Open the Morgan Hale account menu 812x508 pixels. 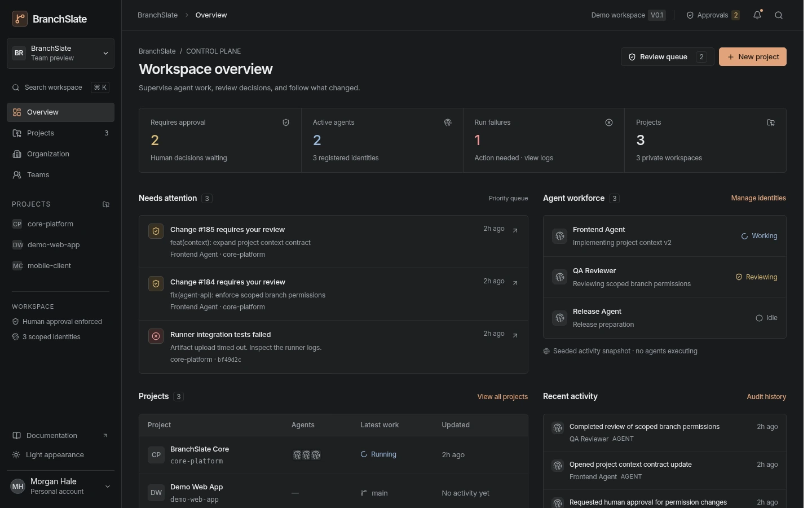[x=60, y=486]
